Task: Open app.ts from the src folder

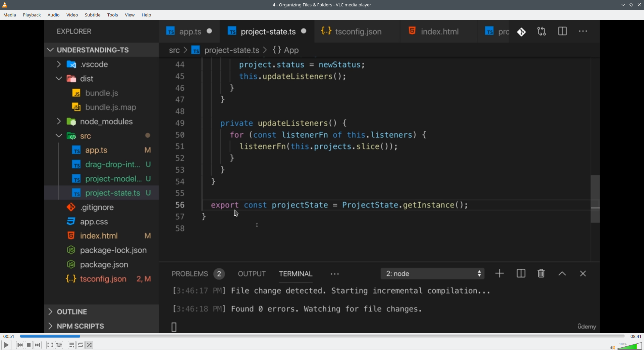Action: tap(101, 150)
